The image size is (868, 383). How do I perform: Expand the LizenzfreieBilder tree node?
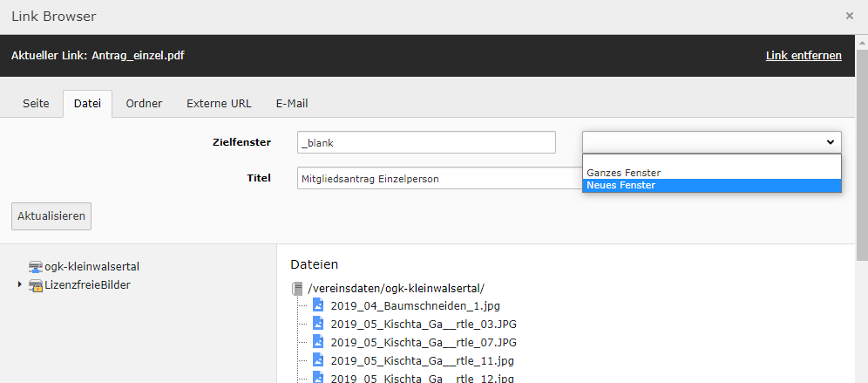pos(20,285)
